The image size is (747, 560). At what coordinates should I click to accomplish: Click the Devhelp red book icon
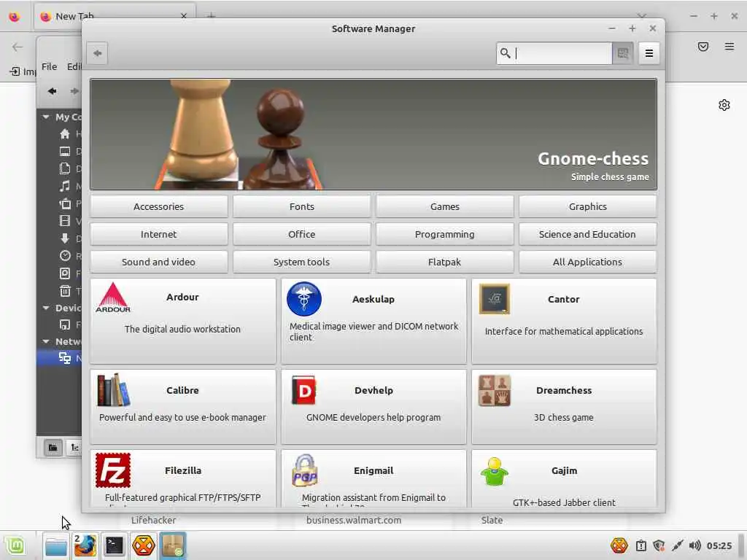pyautogui.click(x=304, y=390)
